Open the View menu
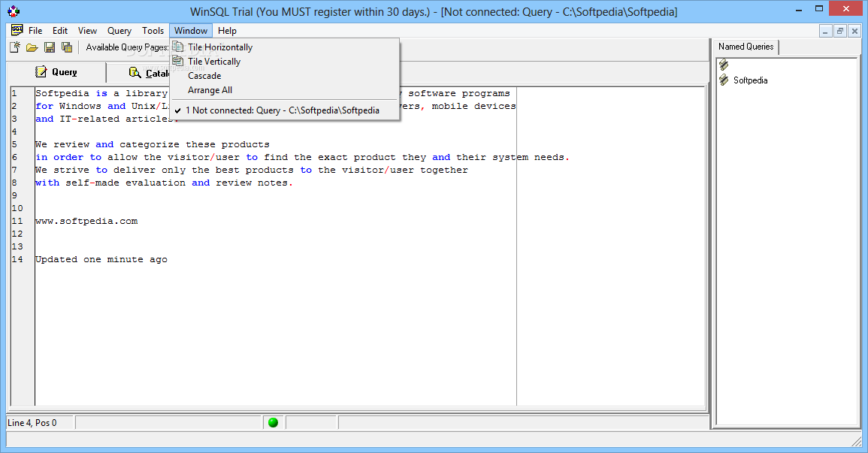868x453 pixels. click(87, 31)
